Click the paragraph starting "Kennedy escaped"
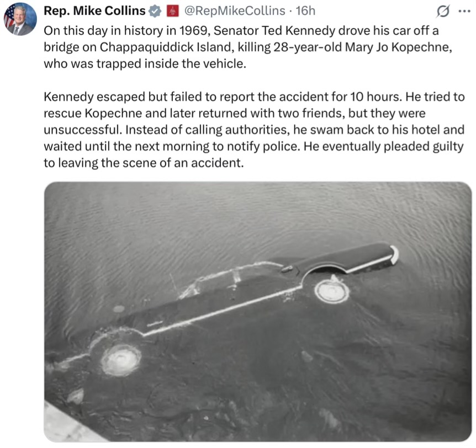 click(254, 130)
